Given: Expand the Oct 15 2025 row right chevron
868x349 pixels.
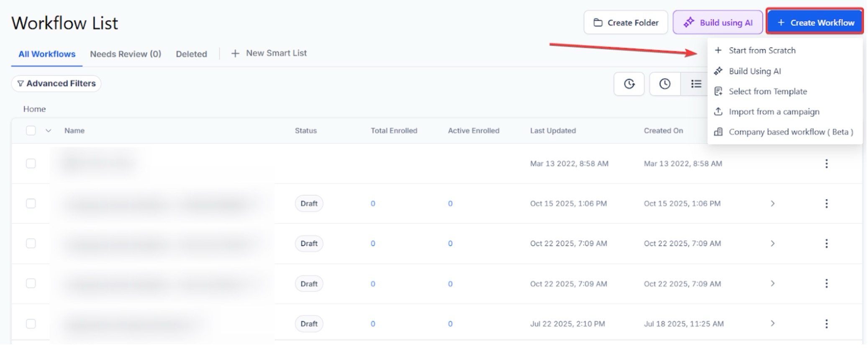Looking at the screenshot, I should pos(772,204).
